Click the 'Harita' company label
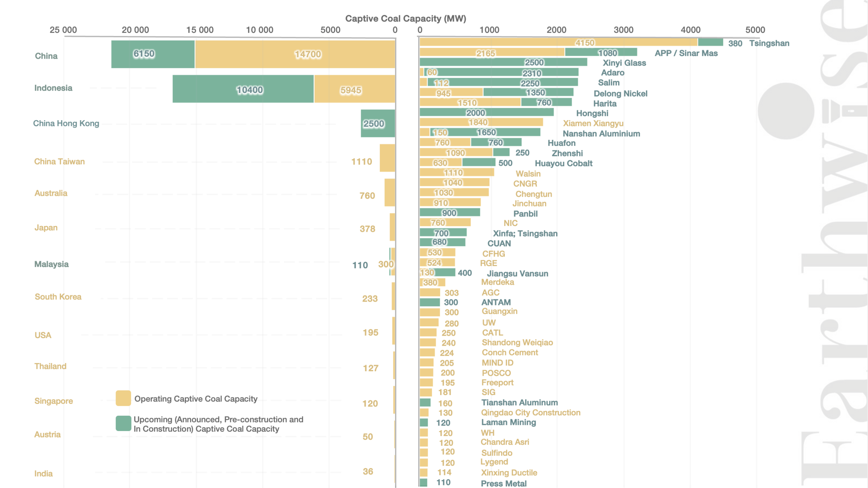The image size is (868, 488). pos(605,104)
